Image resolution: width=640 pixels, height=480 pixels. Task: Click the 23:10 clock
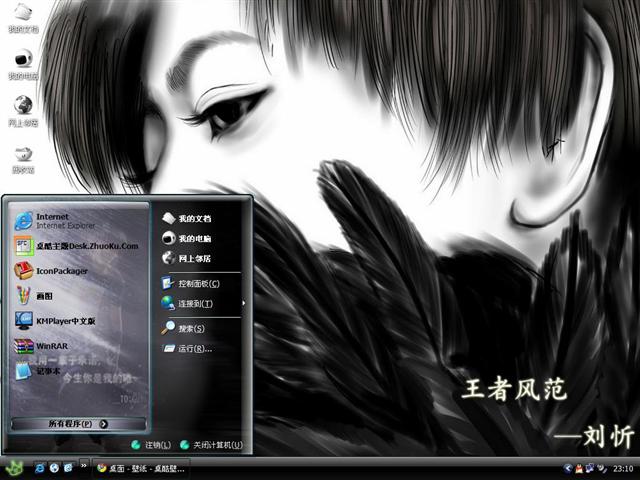pos(623,469)
